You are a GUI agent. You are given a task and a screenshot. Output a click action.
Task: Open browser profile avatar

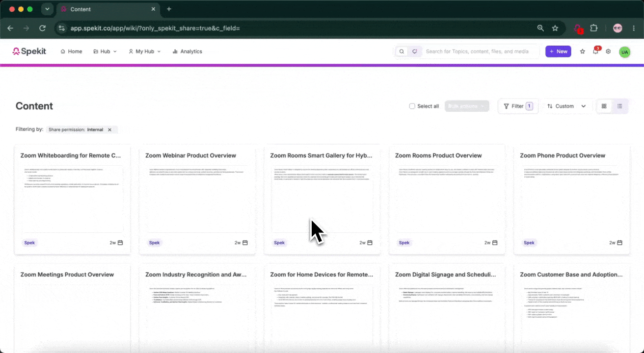coord(617,28)
